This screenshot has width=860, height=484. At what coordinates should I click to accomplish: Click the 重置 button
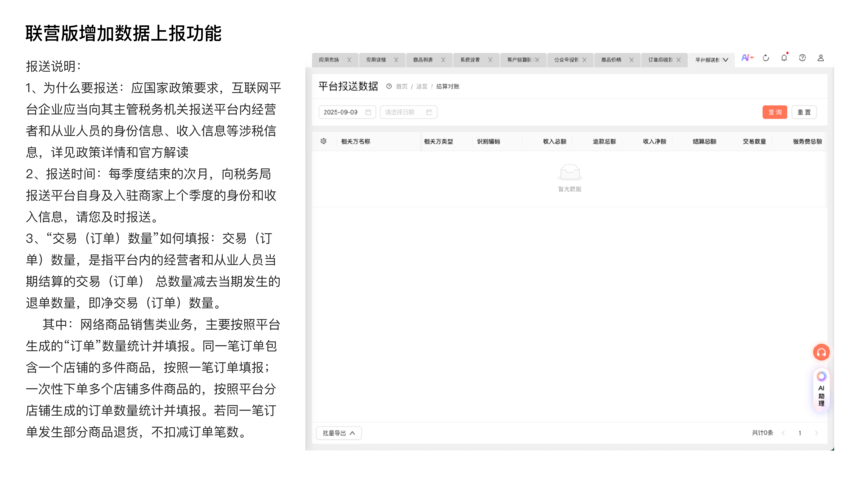[x=804, y=113]
